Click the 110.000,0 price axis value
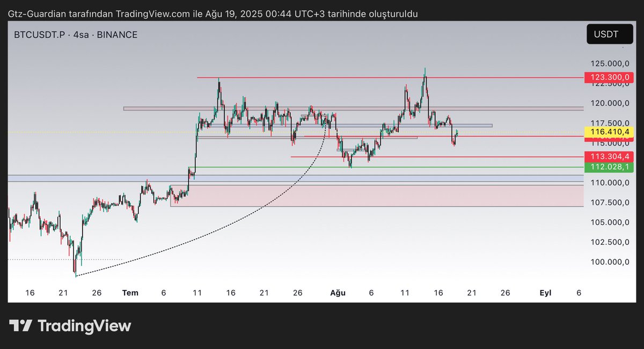Viewport: 644px width, 349px height. coord(610,183)
